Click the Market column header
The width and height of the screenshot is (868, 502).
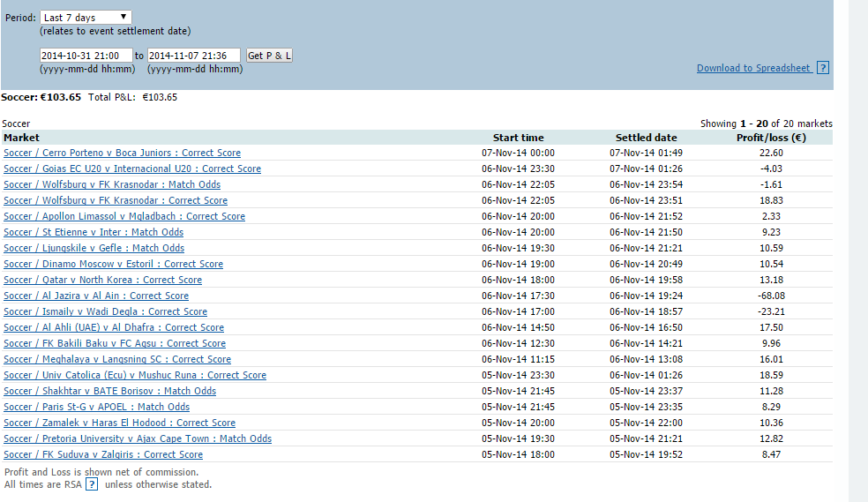point(21,138)
